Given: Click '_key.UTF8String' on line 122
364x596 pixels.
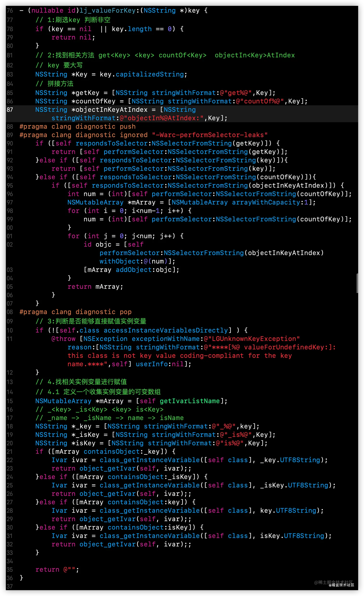Looking at the screenshot, I should coord(290,460).
